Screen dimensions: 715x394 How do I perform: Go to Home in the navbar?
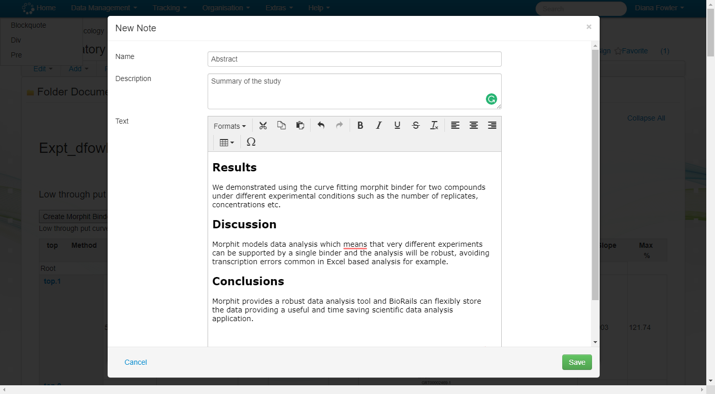click(46, 8)
